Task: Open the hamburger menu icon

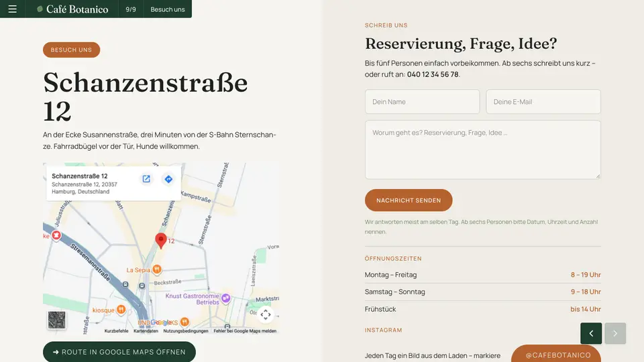Action: point(12,9)
